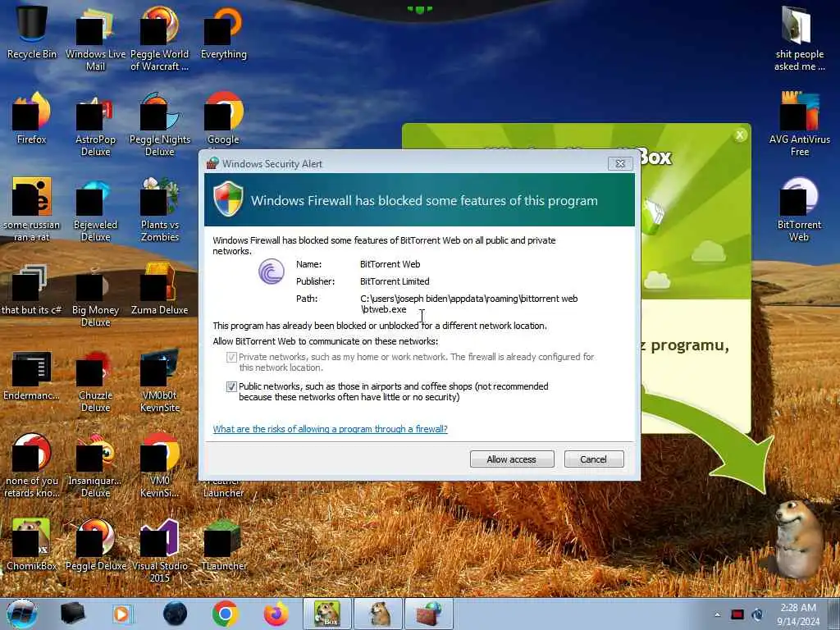Select the VM0b0t KevinSite desktop icon
Viewport: 840px width, 630px height.
tap(160, 381)
